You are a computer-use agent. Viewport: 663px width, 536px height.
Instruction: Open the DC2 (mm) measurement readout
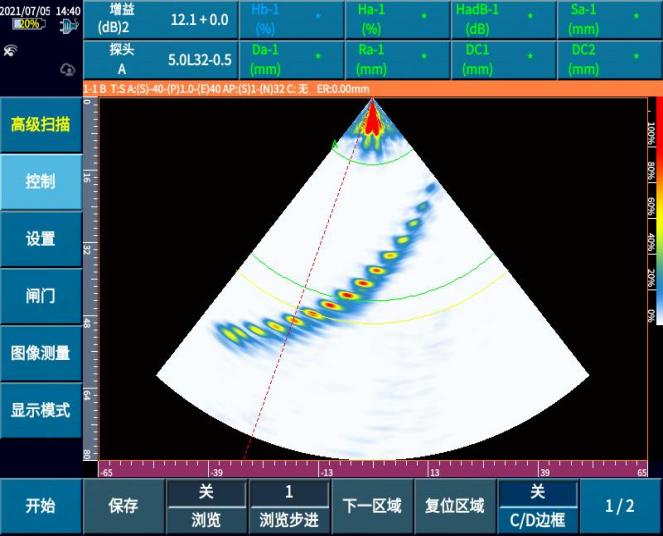(610, 60)
